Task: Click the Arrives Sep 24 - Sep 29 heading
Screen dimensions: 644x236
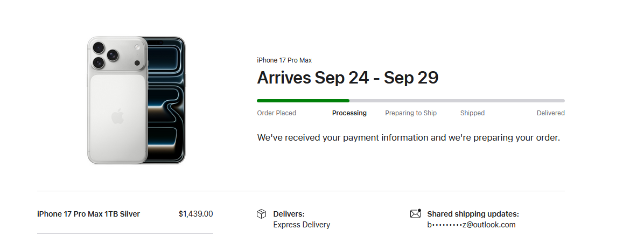Action: (348, 78)
